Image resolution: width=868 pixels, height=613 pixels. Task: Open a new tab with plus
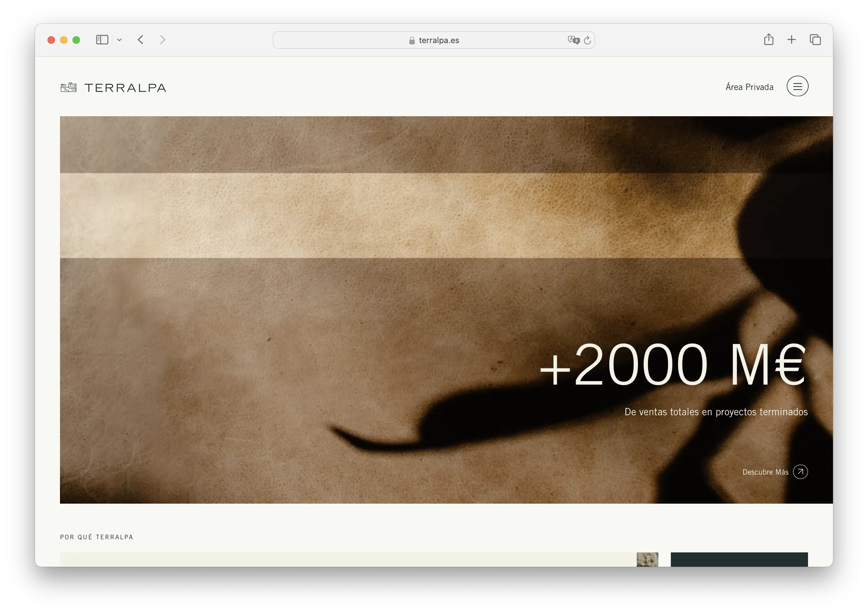pyautogui.click(x=792, y=40)
